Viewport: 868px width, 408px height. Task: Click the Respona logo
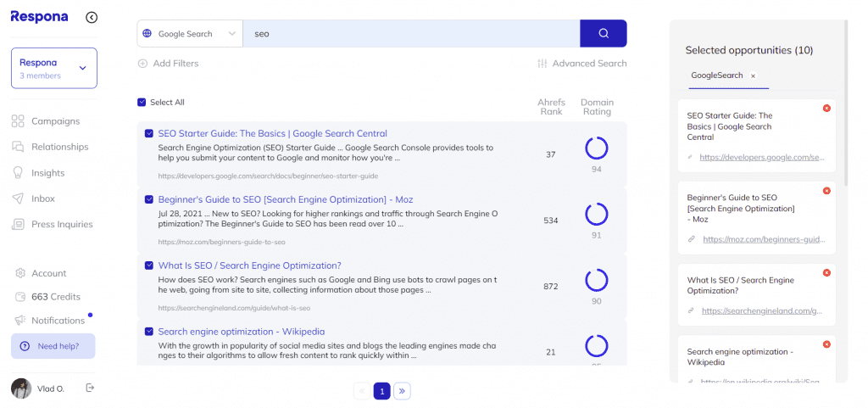coord(39,17)
